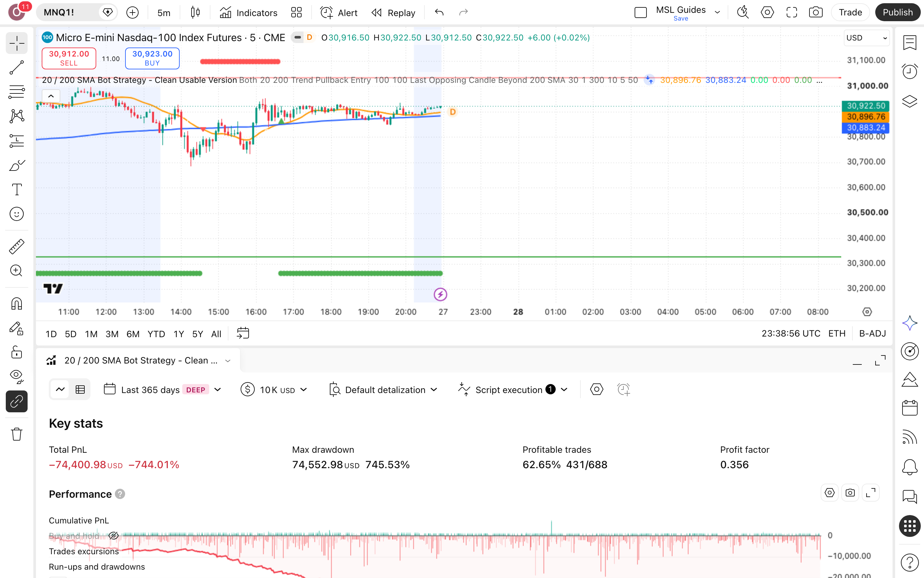Show the Buy and Hold series
924x578 pixels.
click(113, 536)
